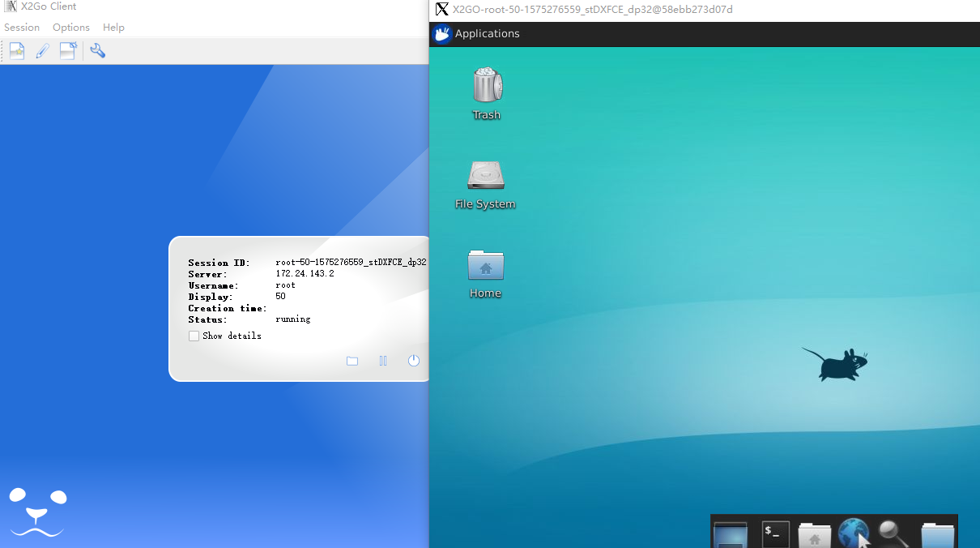The height and width of the screenshot is (548, 980).
Task: Open the Applications menu in XFCE
Action: click(x=477, y=34)
